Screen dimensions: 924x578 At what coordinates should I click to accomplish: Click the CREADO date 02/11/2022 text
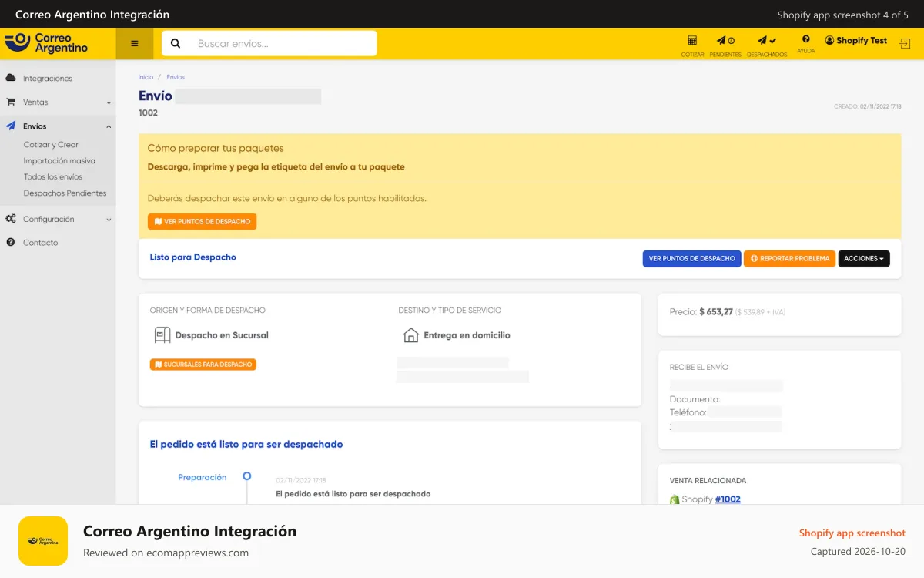868,106
